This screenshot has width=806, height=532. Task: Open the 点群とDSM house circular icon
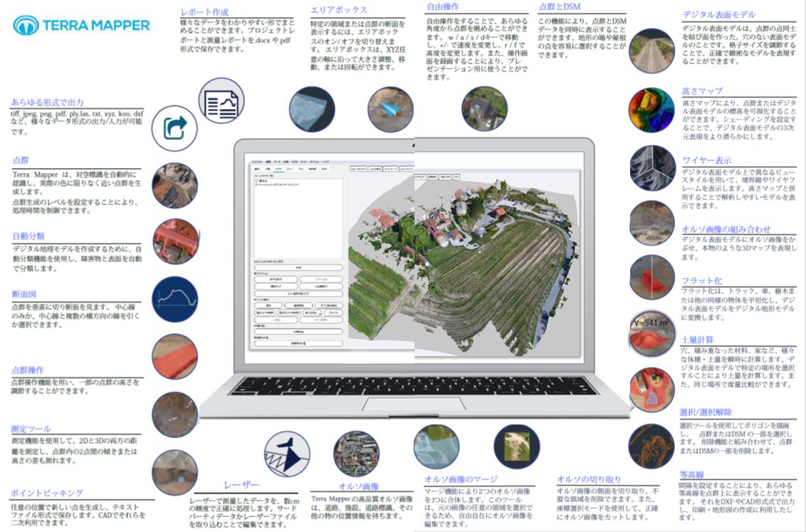(485, 108)
